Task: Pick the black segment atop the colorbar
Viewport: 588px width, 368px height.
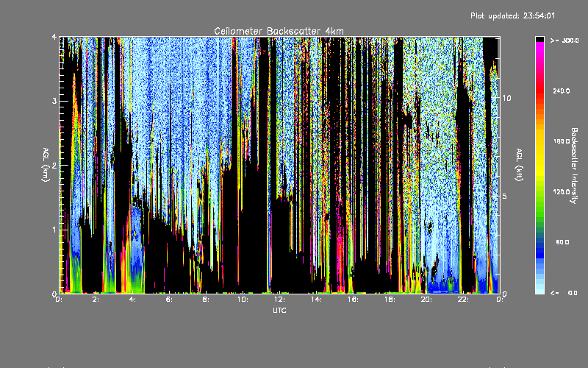Action: pos(539,39)
